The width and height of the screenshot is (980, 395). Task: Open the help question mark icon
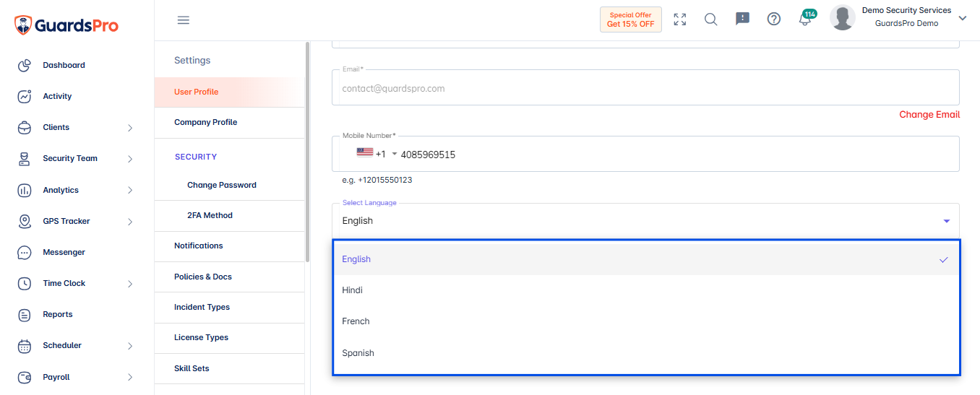(x=774, y=19)
